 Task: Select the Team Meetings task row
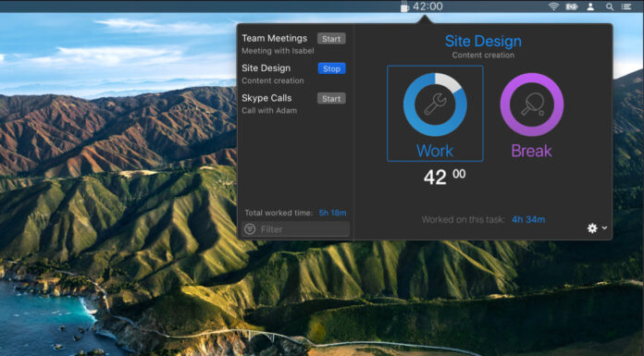click(293, 44)
